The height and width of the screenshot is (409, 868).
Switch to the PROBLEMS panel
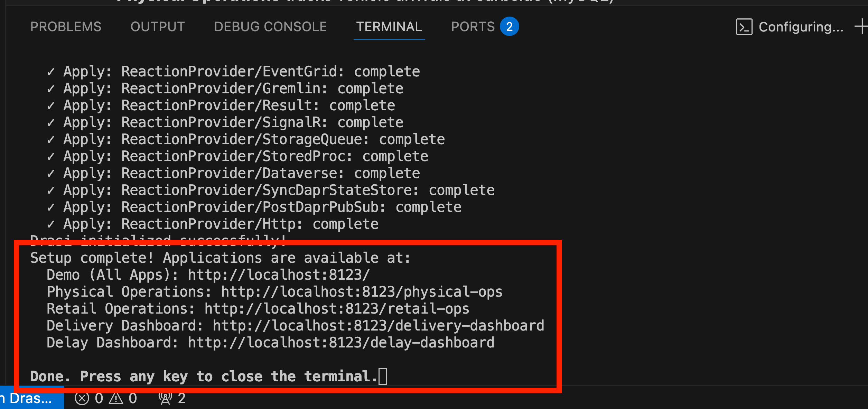65,27
